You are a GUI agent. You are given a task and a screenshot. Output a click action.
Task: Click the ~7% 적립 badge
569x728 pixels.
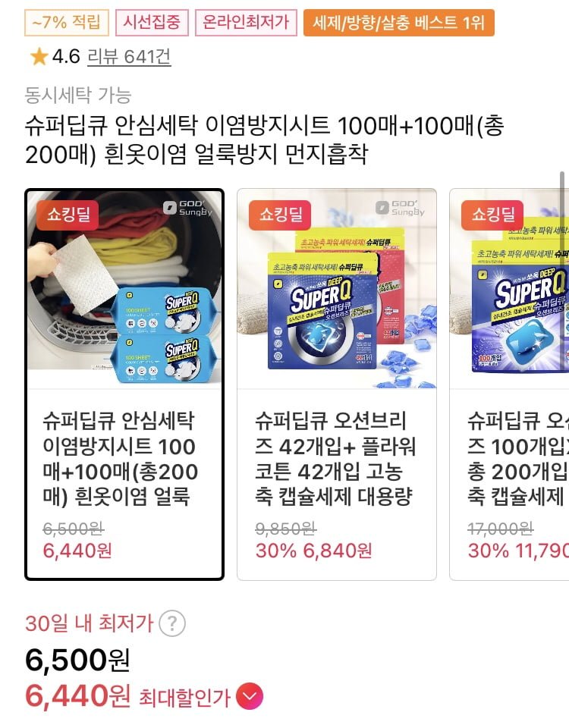[67, 22]
